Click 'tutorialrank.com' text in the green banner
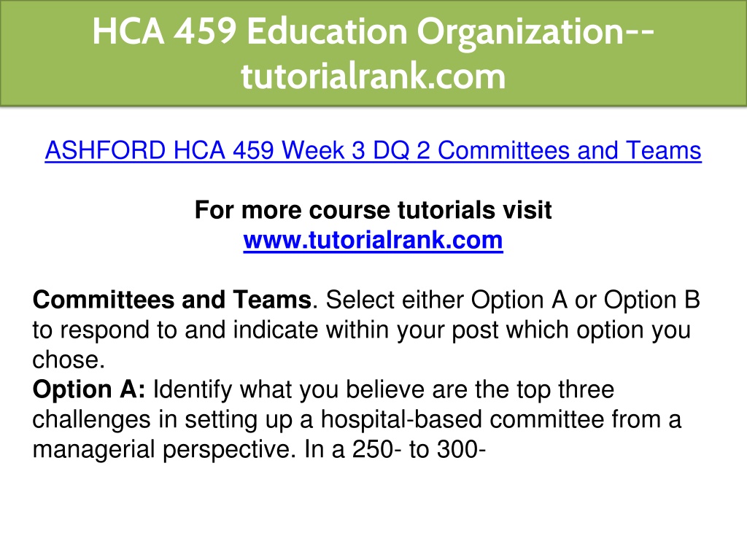The width and height of the screenshot is (747, 560). coord(373,76)
